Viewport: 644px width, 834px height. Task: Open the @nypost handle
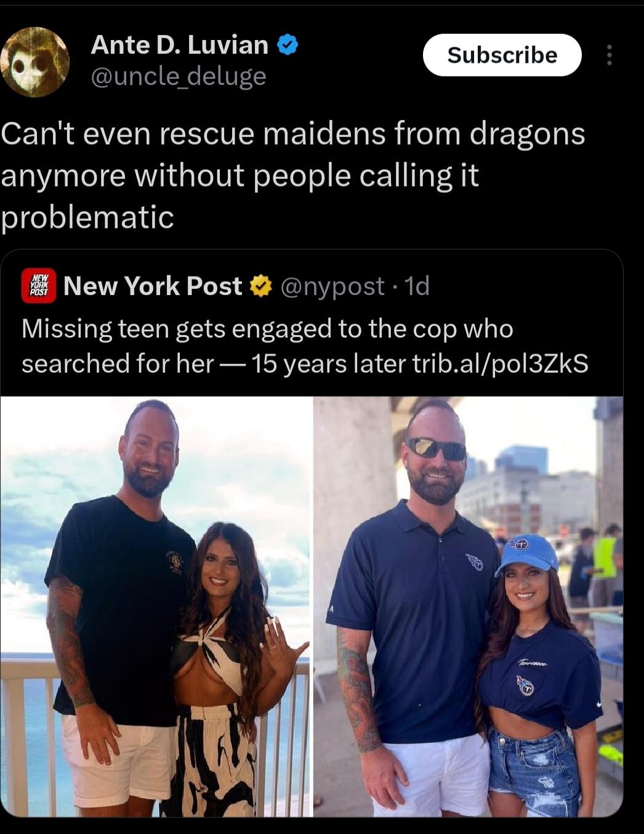tap(332, 286)
